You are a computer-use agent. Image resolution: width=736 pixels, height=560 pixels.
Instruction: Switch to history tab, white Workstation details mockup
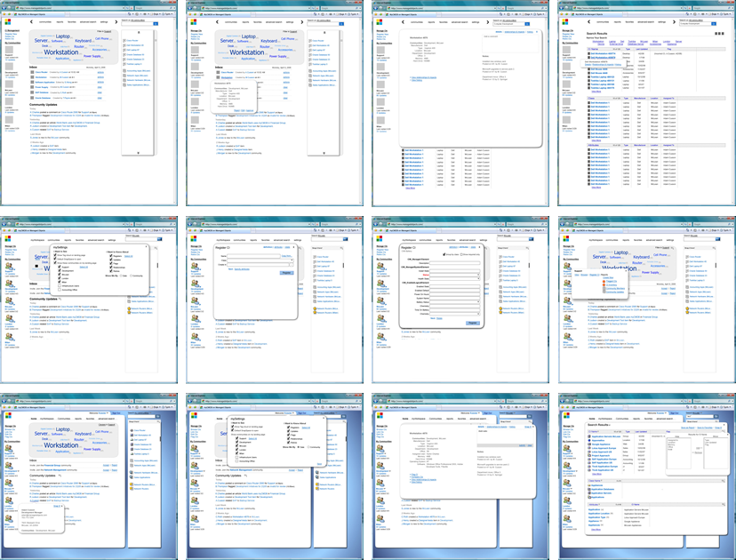530,32
